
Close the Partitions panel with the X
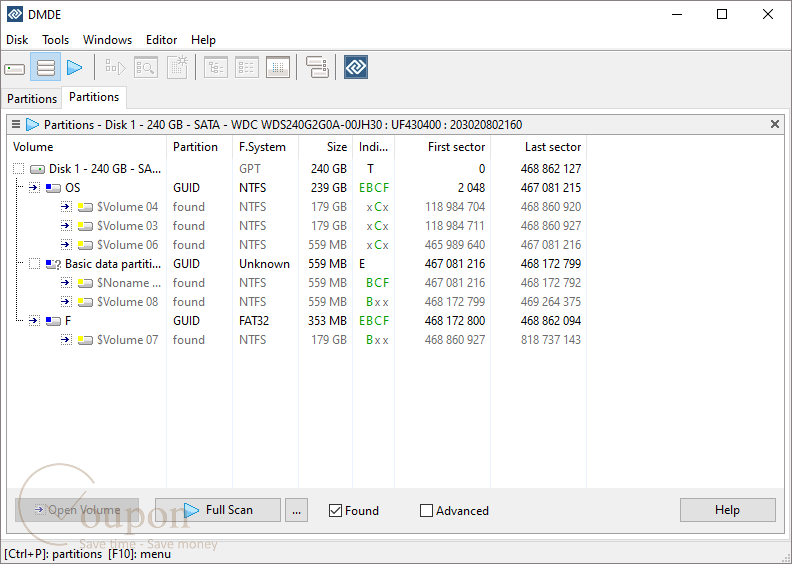pyautogui.click(x=775, y=124)
